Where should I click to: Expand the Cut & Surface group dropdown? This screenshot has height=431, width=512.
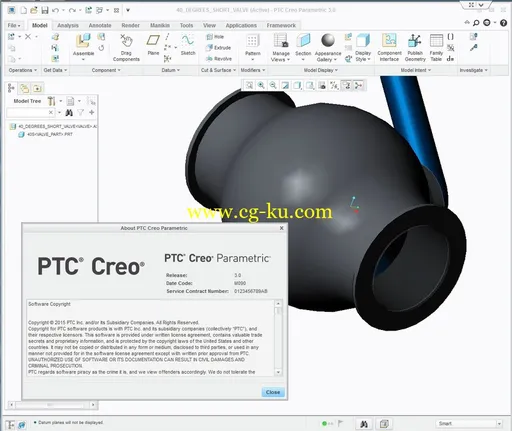coord(218,70)
